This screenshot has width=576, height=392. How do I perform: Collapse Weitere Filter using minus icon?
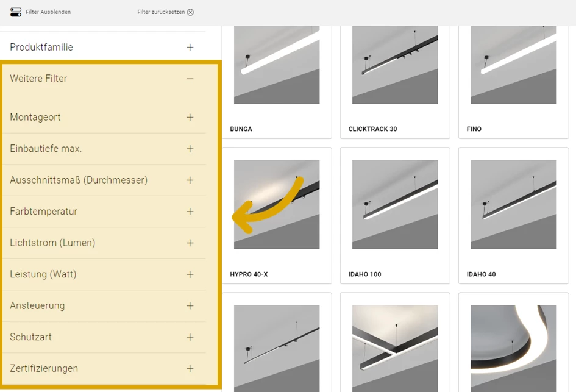(190, 79)
